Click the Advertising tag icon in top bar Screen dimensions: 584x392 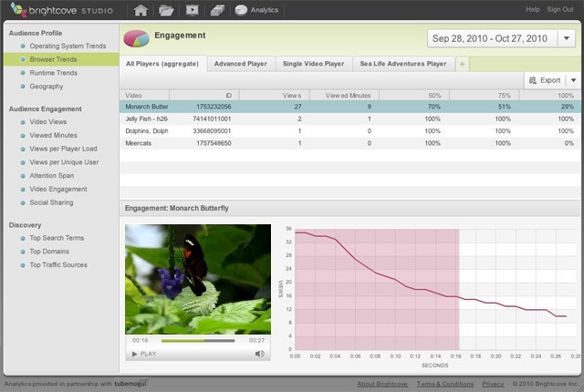[217, 10]
